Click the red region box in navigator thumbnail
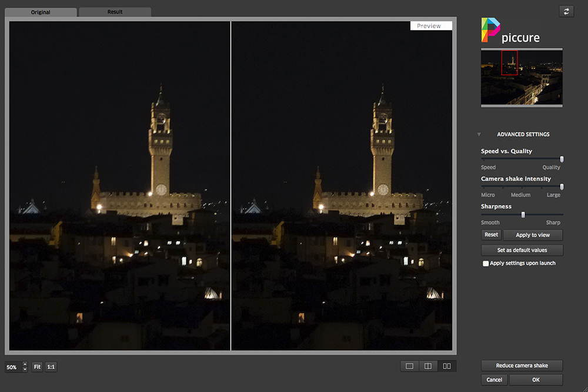 tap(509, 62)
